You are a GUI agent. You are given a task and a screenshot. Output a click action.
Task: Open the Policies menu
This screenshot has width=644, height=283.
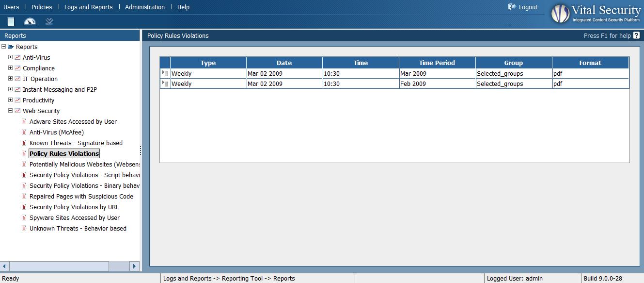pos(42,7)
